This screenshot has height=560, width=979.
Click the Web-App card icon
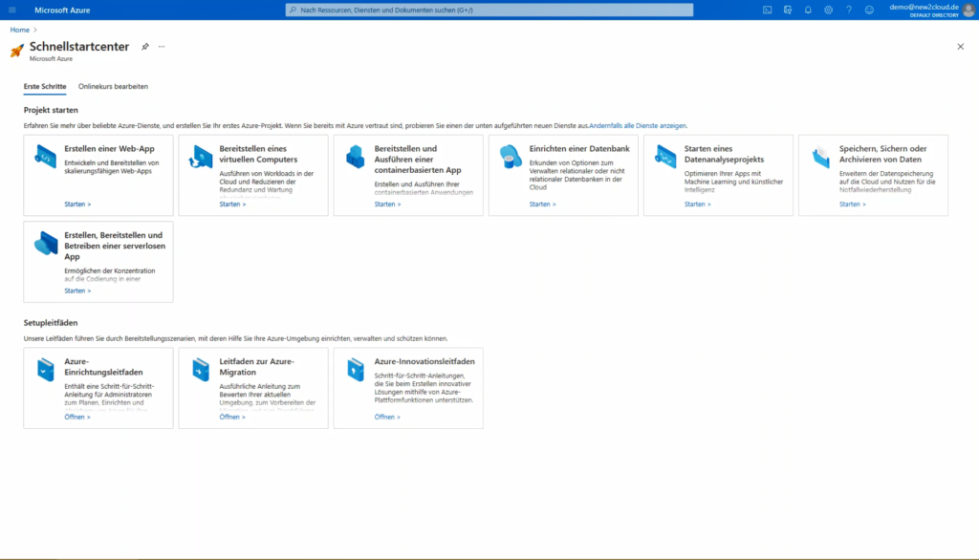(x=45, y=156)
